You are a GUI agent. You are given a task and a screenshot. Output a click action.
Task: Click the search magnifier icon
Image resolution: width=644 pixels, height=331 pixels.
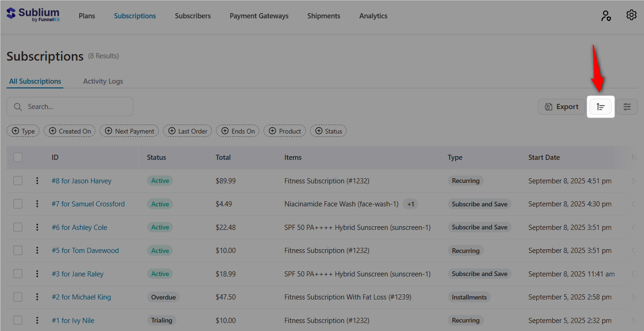point(18,107)
